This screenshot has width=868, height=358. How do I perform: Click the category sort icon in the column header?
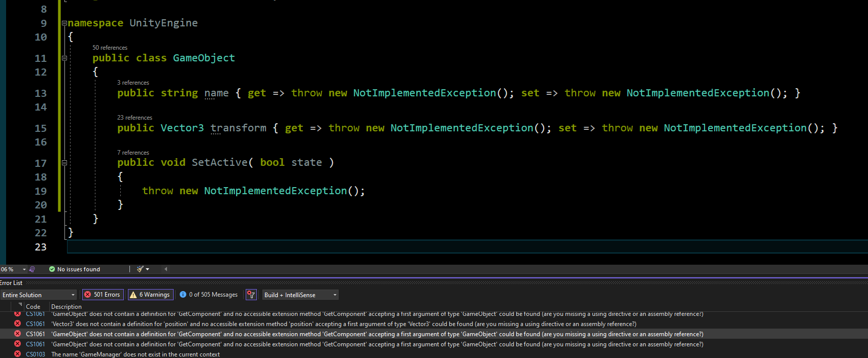pos(20,306)
